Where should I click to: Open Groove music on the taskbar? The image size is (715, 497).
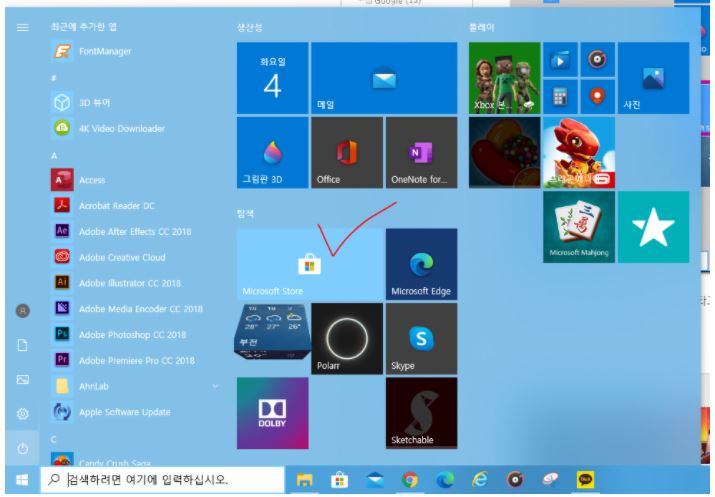515,480
